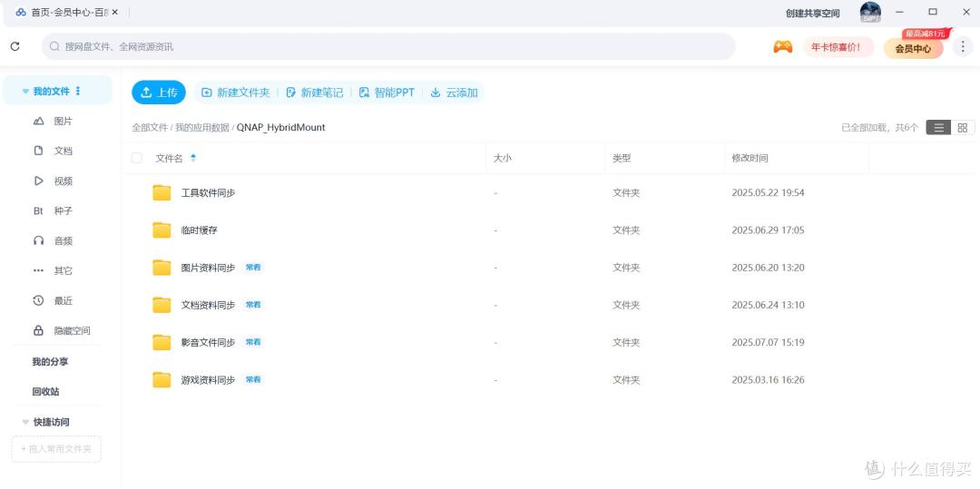Click QNAP_HybridMount breadcrumb text
The image size is (980, 489).
click(280, 127)
